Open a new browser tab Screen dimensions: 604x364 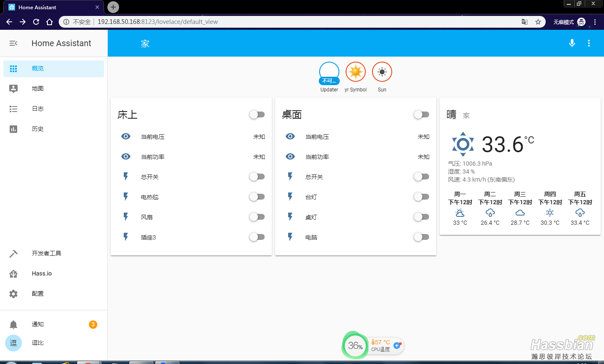pos(113,7)
